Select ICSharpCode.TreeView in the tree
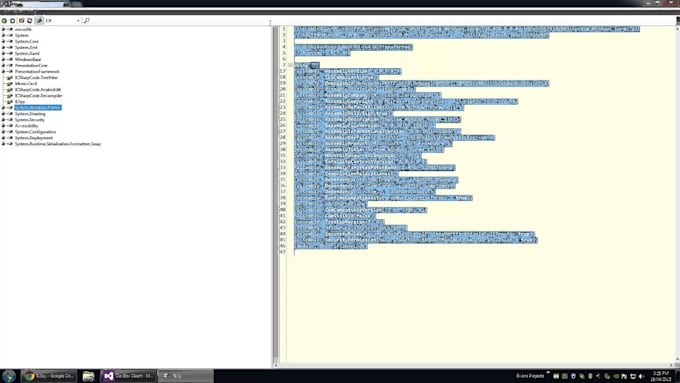Screen dimensions: 680x383 tap(36, 78)
